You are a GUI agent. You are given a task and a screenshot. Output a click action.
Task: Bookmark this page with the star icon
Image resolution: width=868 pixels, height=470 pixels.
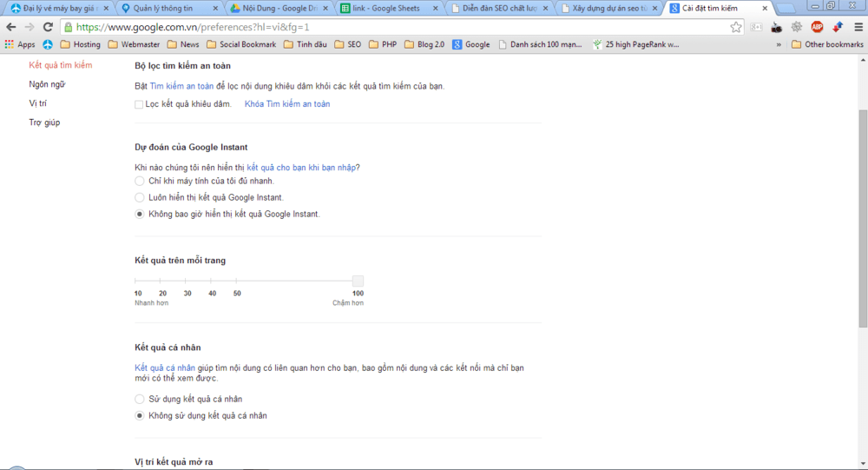[x=736, y=27]
